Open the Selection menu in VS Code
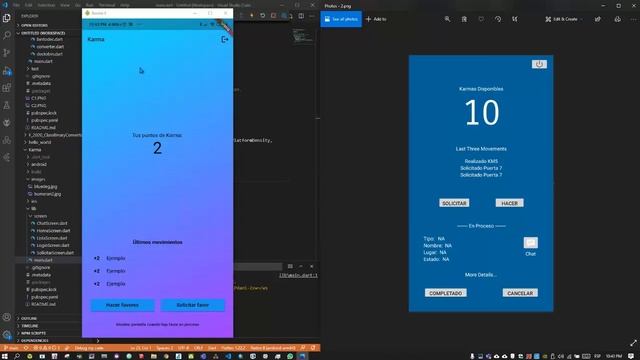The width and height of the screenshot is (640, 360). tap(46, 5)
